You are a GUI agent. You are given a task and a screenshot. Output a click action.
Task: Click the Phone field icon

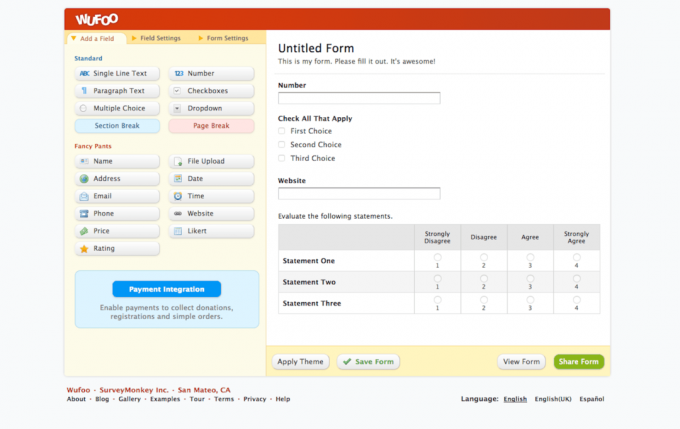84,213
